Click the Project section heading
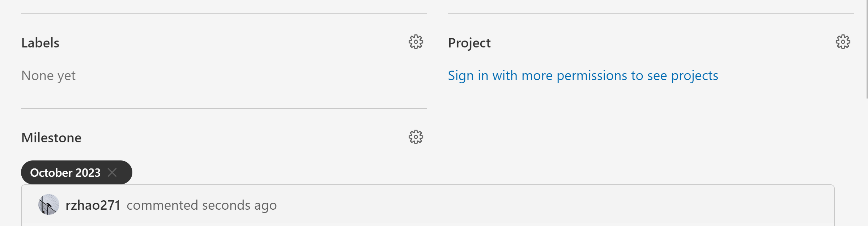 click(469, 42)
